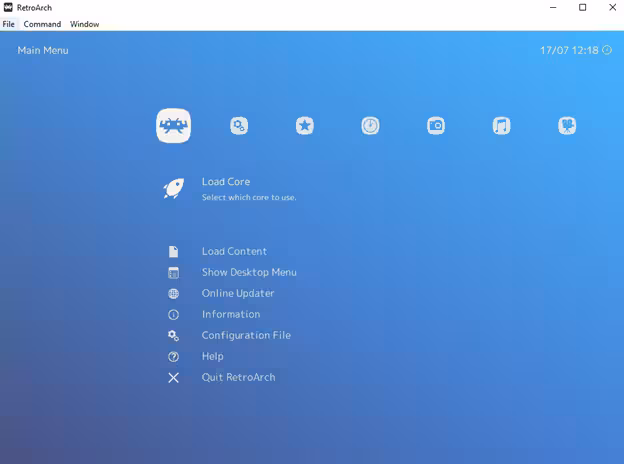Screen dimensions: 624x464
Task: Open the History clock tab icon
Action: coord(370,126)
